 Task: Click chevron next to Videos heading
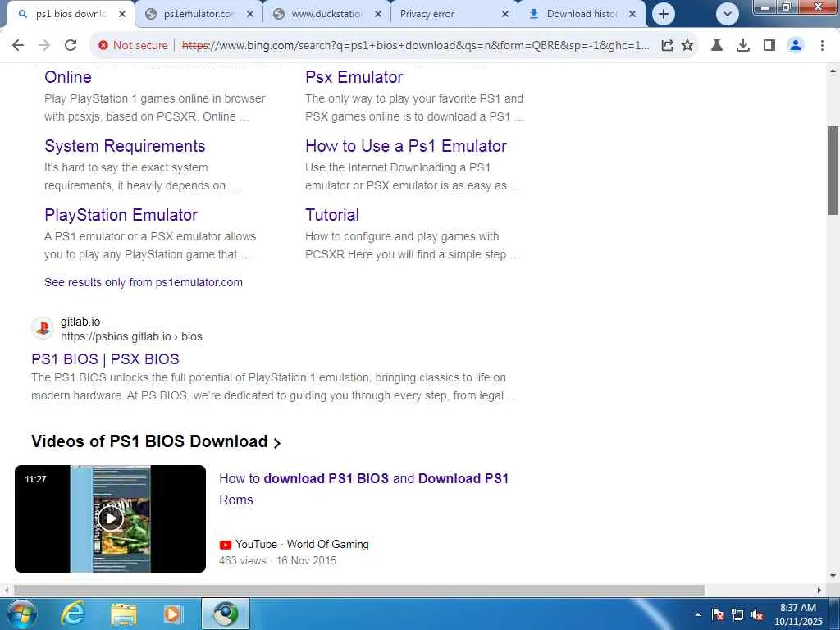click(x=277, y=443)
